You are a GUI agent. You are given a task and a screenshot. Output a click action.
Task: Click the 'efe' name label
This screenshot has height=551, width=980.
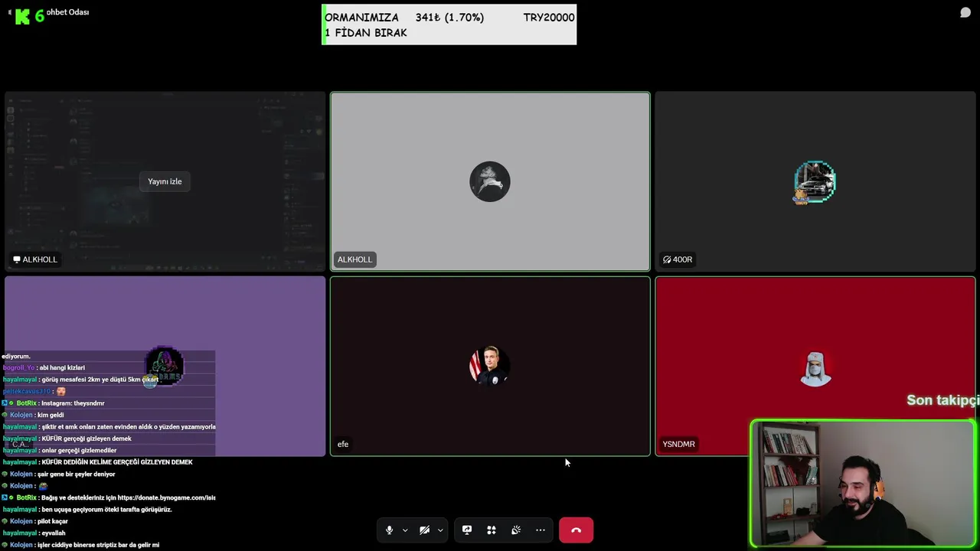pos(343,444)
